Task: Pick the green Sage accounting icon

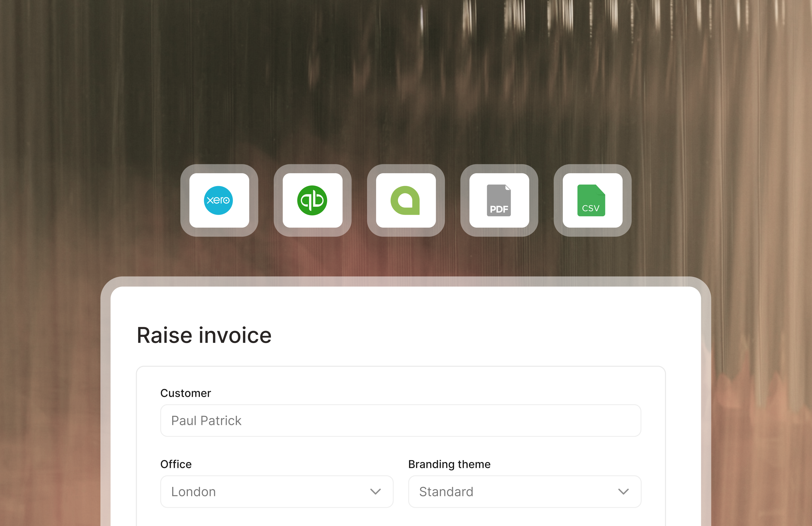Action: 405,200
